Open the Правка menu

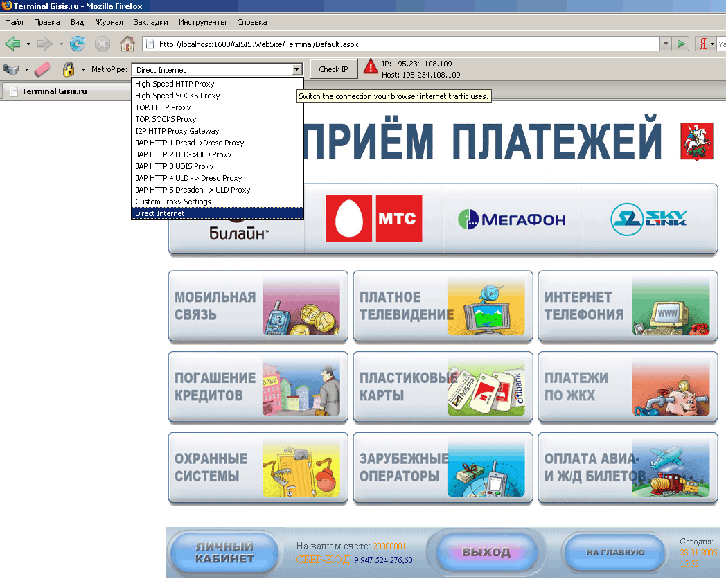pyautogui.click(x=47, y=22)
